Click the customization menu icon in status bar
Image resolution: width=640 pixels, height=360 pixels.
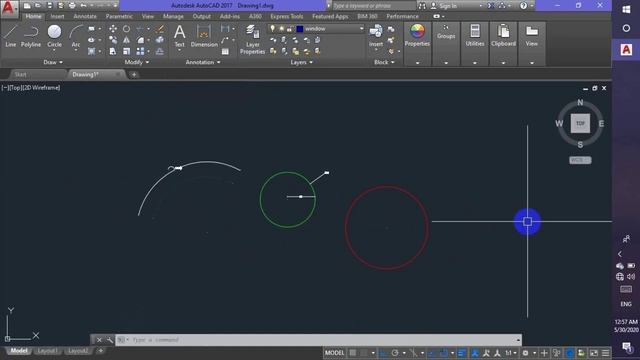(606, 353)
